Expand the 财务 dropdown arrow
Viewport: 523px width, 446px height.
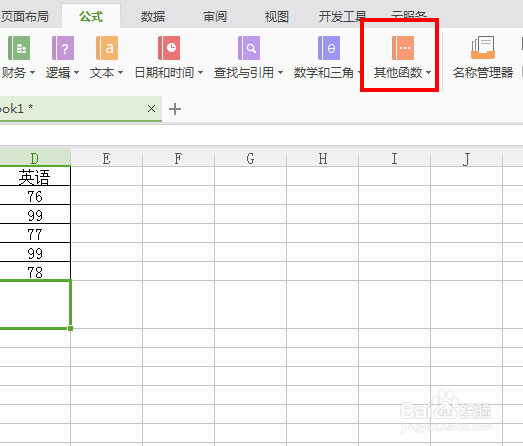(32, 72)
